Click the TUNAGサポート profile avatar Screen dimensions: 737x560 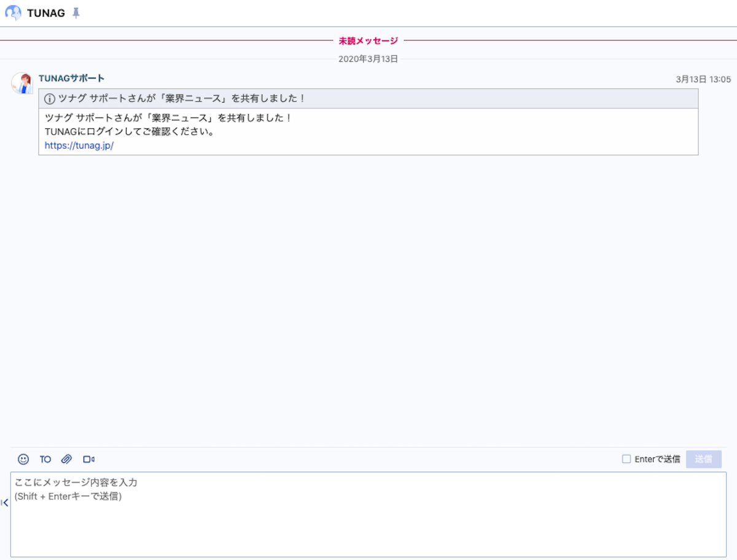point(22,84)
